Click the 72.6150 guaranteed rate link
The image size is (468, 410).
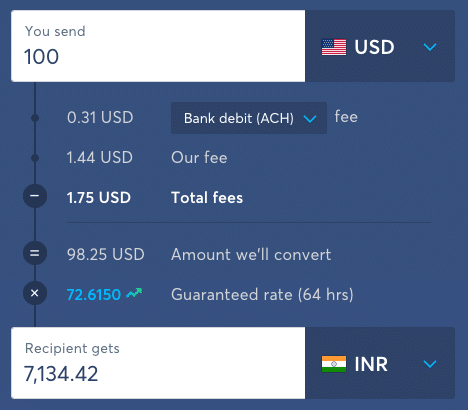(x=94, y=294)
